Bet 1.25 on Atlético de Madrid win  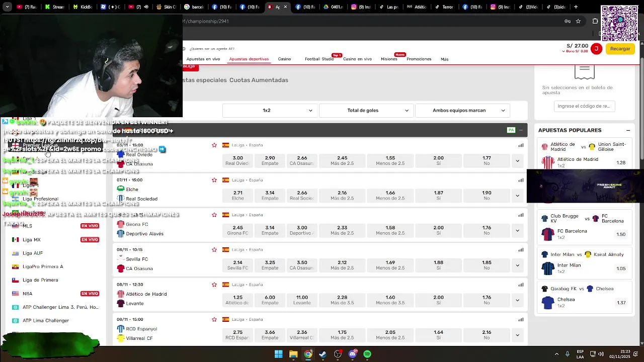pos(237,300)
